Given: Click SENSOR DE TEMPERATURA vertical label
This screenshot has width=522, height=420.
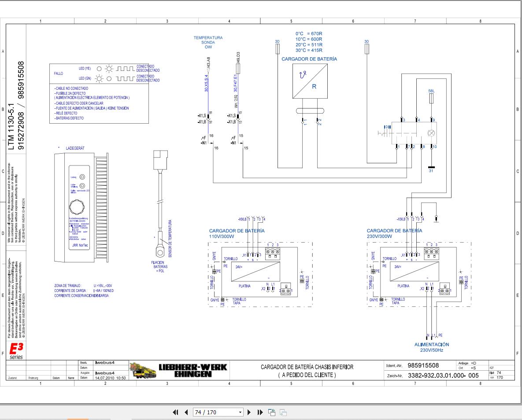Looking at the screenshot, I should pos(170,238).
